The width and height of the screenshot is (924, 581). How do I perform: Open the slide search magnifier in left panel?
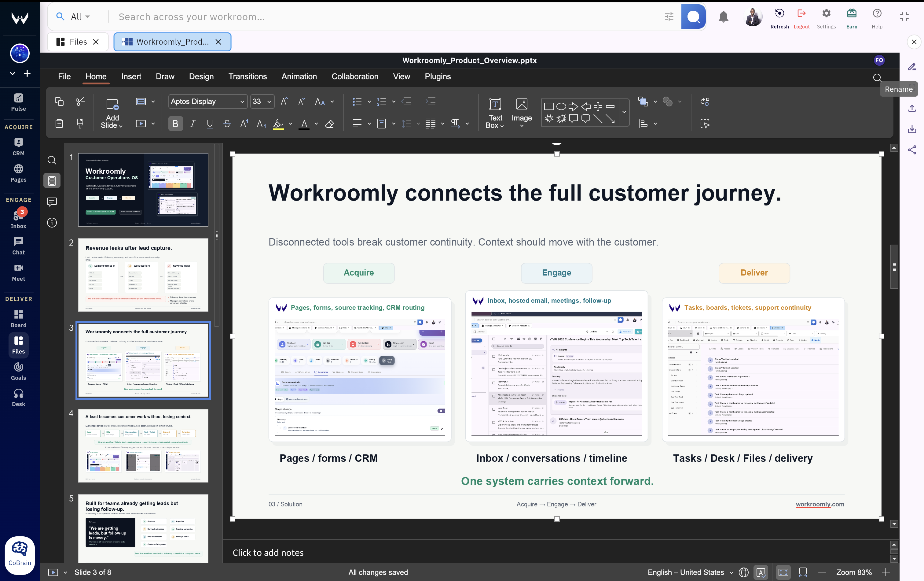pos(52,160)
